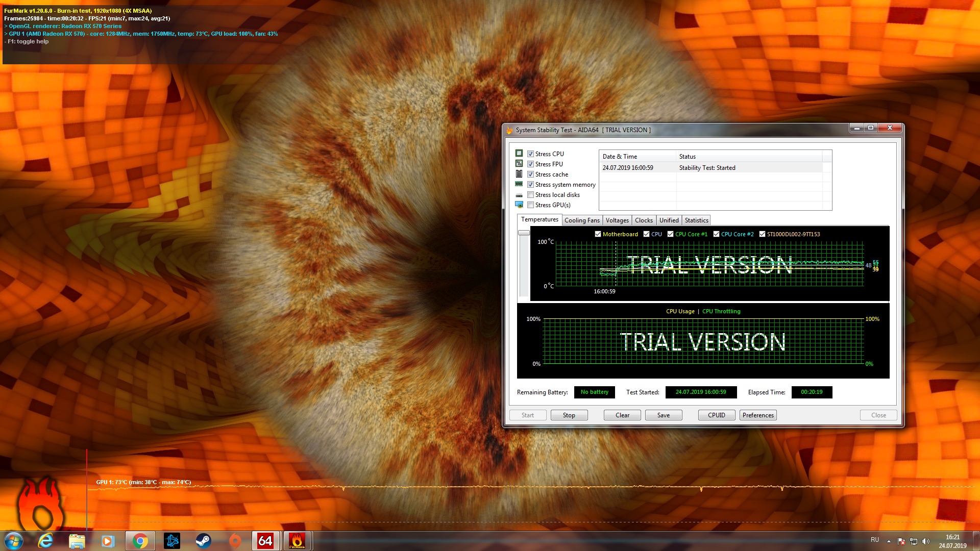The width and height of the screenshot is (980, 551).
Task: Open the Statistics tab
Action: click(696, 220)
